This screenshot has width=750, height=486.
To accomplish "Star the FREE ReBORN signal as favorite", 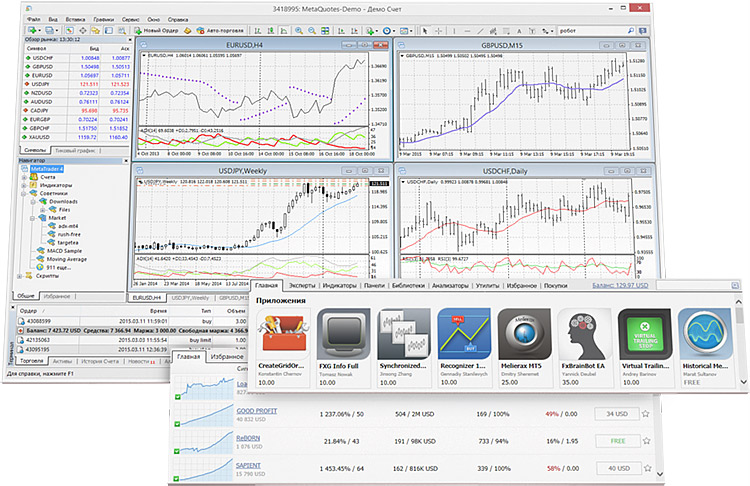I will (x=646, y=441).
